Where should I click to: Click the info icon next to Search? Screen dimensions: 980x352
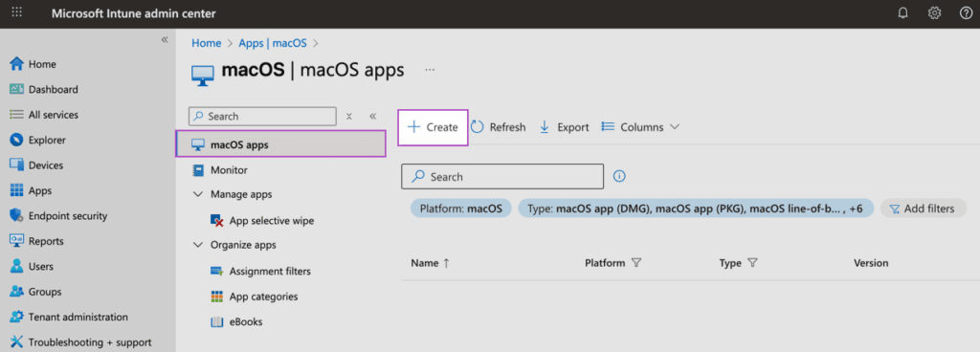coord(619,177)
